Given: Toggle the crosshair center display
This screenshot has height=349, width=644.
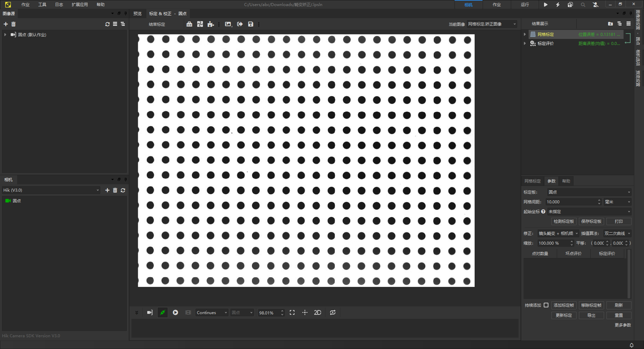Looking at the screenshot, I should point(305,312).
